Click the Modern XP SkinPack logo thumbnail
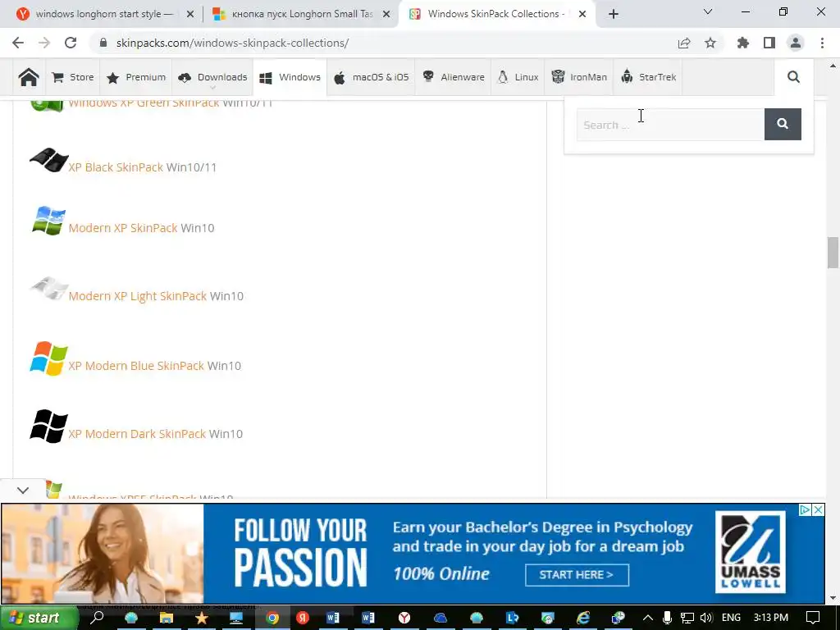 pos(48,221)
